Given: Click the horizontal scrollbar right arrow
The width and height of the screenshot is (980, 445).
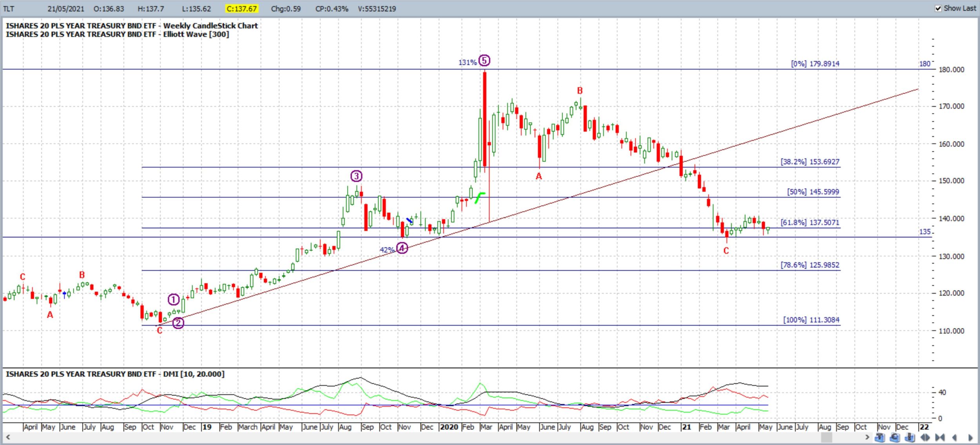Looking at the screenshot, I should (x=867, y=437).
